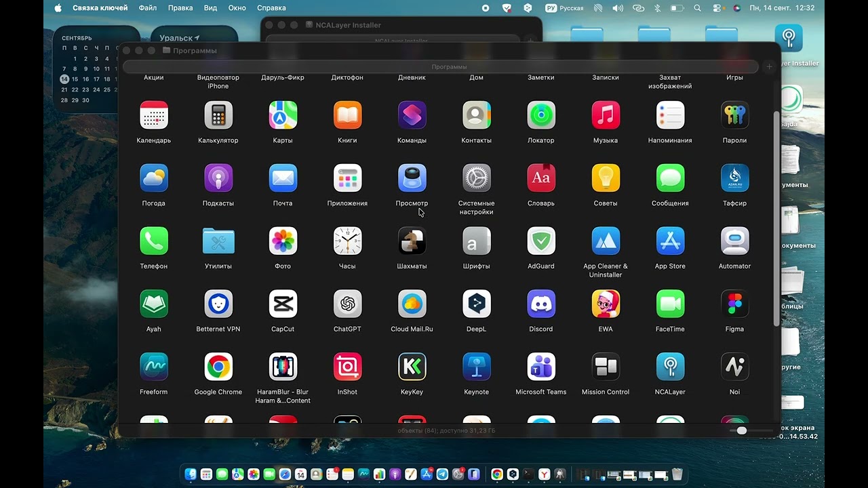Open the Microsoft Teams app
This screenshot has width=868, height=488.
pyautogui.click(x=541, y=367)
